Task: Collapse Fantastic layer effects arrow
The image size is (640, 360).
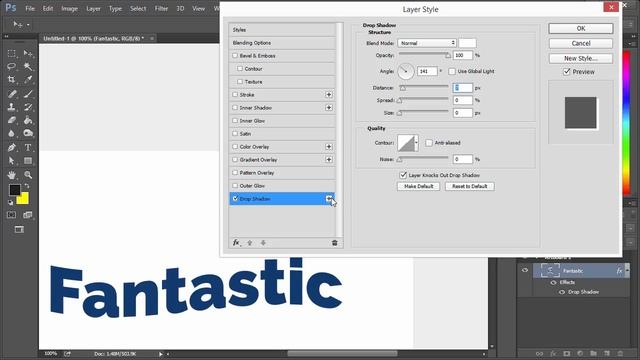Action: click(x=627, y=270)
